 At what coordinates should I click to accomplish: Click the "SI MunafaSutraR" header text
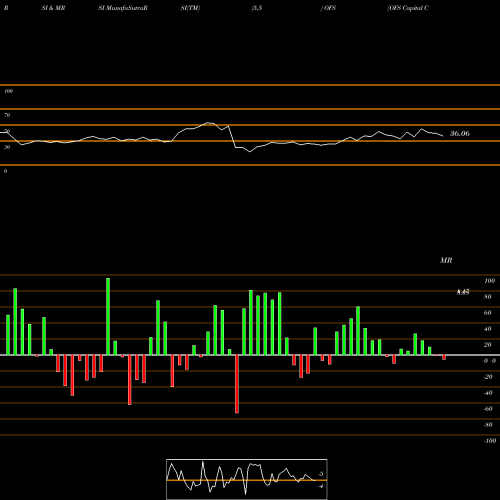tap(123, 8)
